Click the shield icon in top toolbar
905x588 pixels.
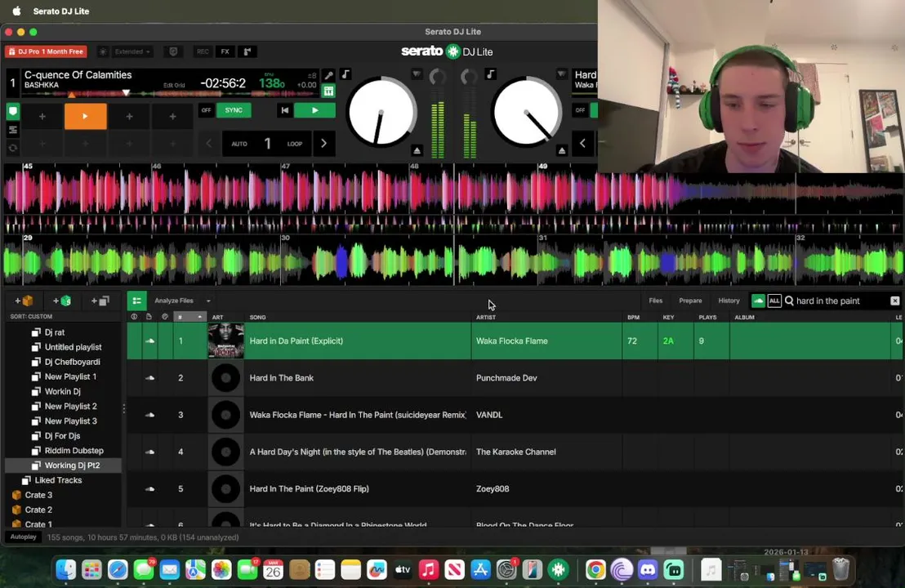(173, 51)
